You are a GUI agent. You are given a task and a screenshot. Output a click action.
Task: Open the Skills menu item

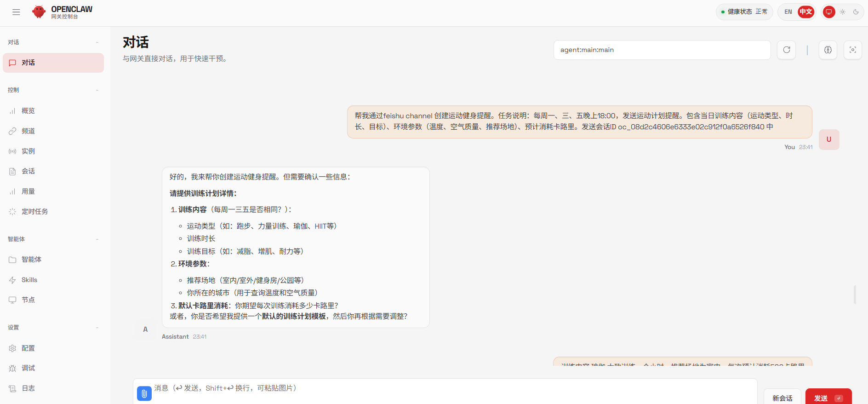coord(29,280)
